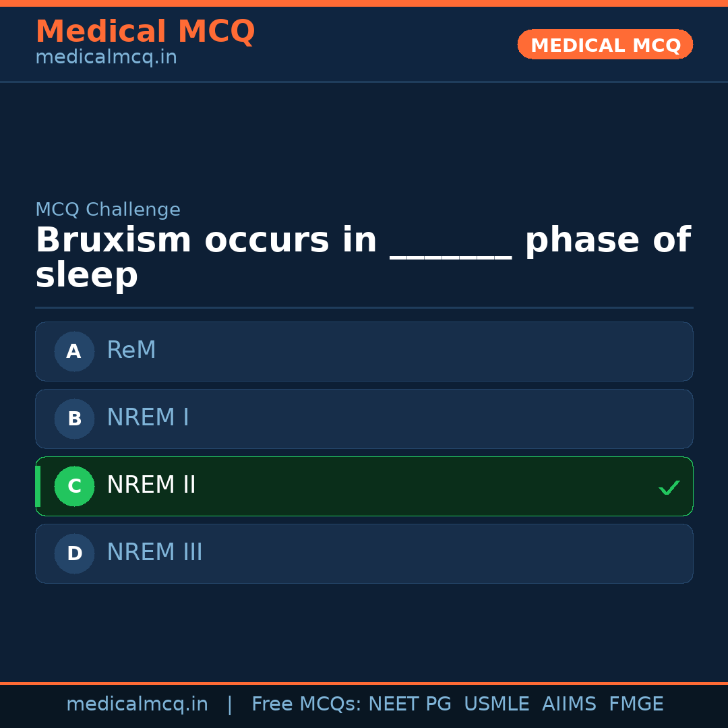Click the circled letter D icon
Screen dimensions: 728x728
click(x=74, y=553)
